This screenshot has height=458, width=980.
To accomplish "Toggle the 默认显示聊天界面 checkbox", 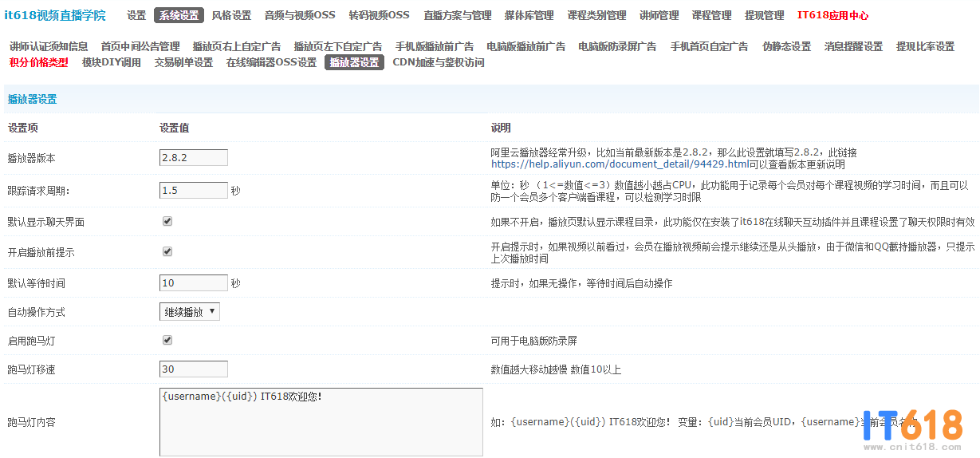I will tap(167, 221).
